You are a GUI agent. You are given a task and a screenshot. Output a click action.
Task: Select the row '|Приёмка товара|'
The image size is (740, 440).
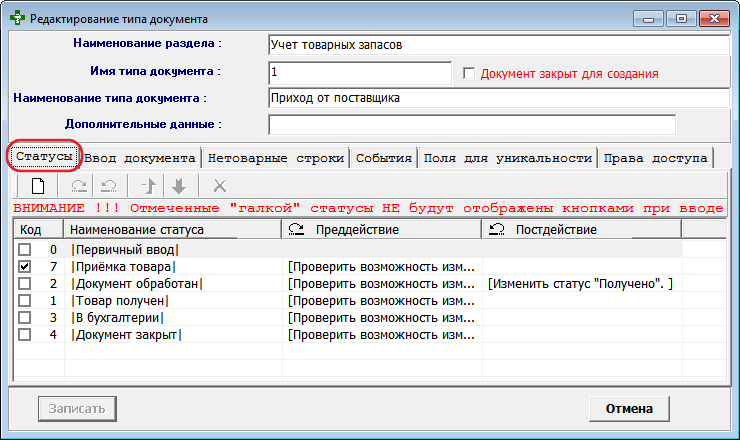click(348, 266)
